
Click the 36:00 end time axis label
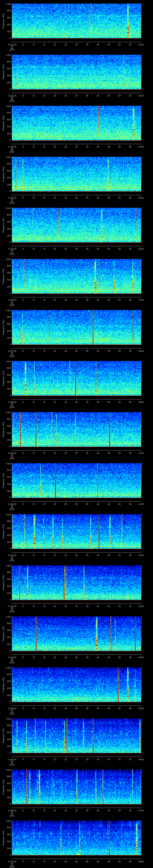(141, 248)
